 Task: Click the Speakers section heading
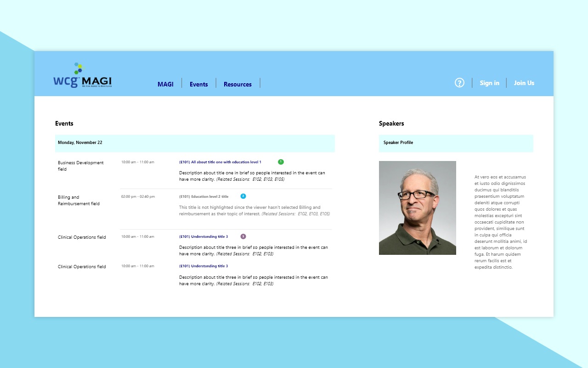[x=391, y=123]
